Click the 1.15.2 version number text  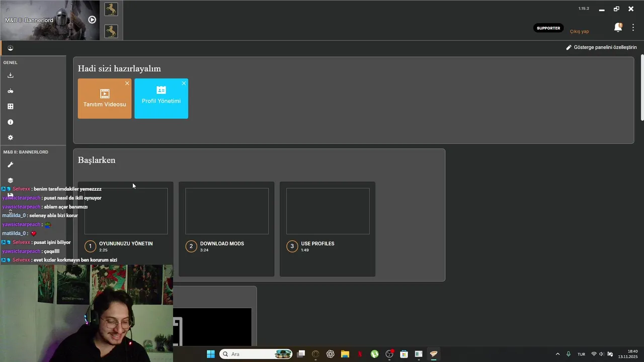coord(584,9)
